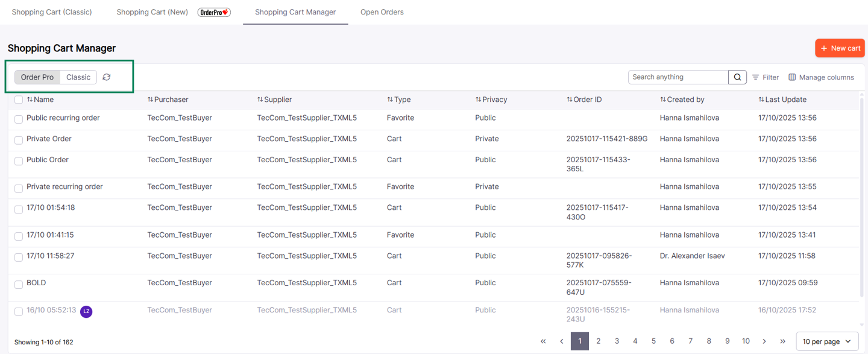
Task: Jump to the last page with double-chevron icon
Action: 782,341
